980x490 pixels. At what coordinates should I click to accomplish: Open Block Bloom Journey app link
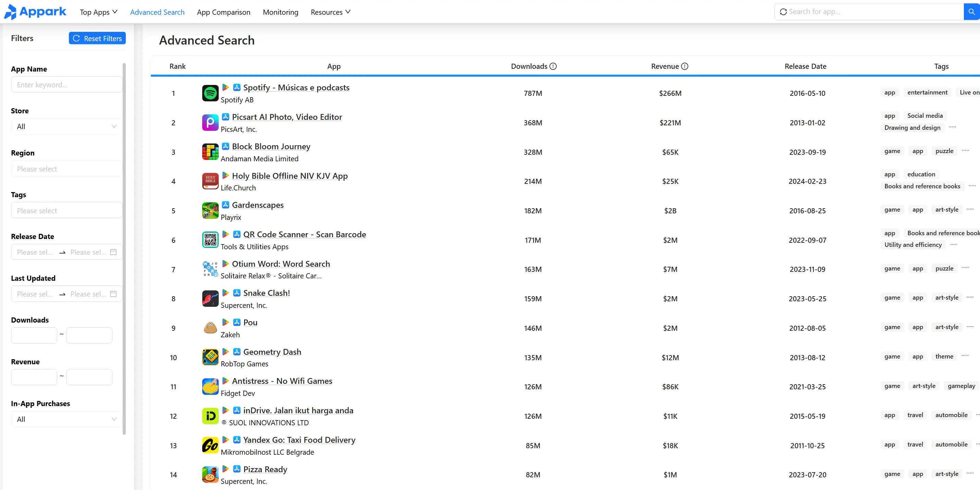tap(271, 146)
